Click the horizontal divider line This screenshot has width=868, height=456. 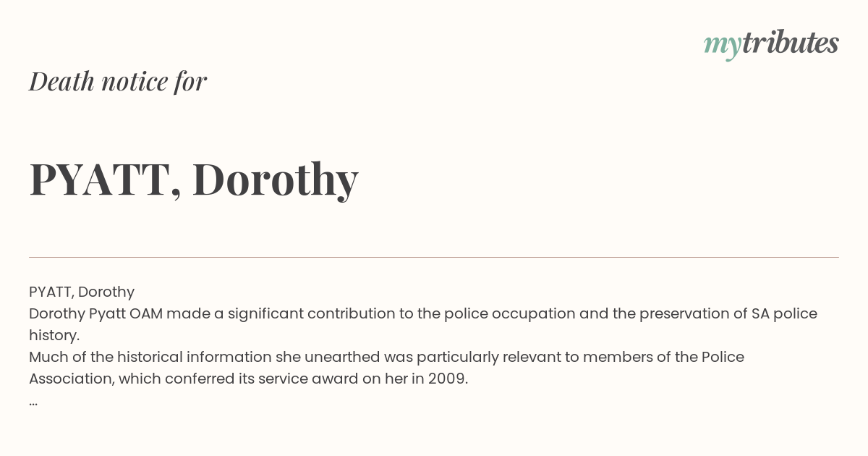434,257
